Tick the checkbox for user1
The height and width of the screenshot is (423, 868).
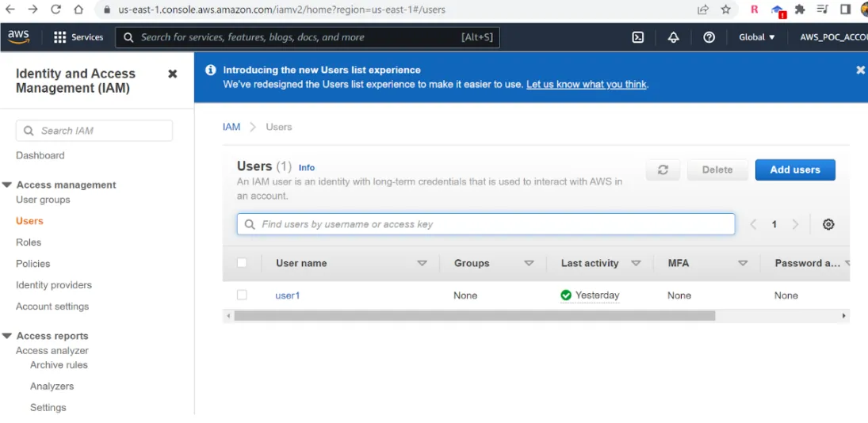tap(241, 295)
